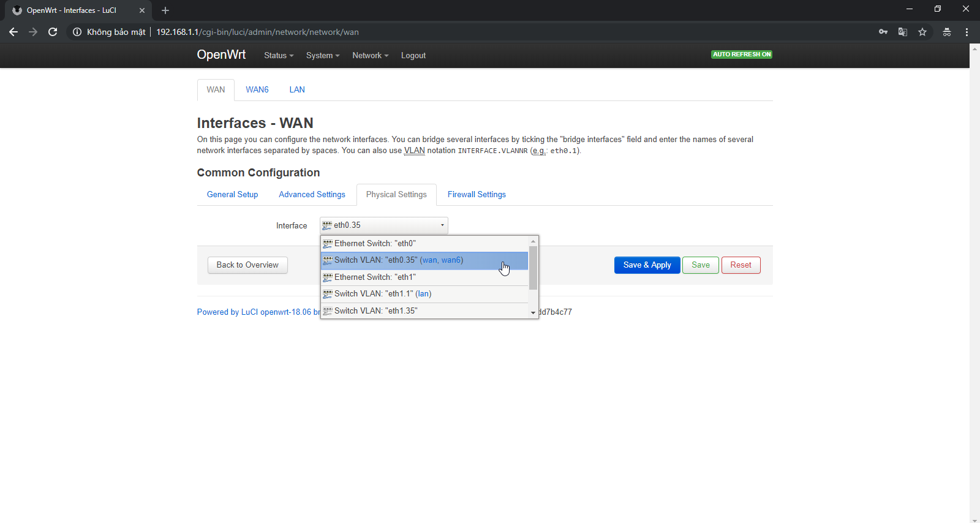980x523 pixels.
Task: Click the dropdown list scroll up arrow
Action: [x=533, y=241]
